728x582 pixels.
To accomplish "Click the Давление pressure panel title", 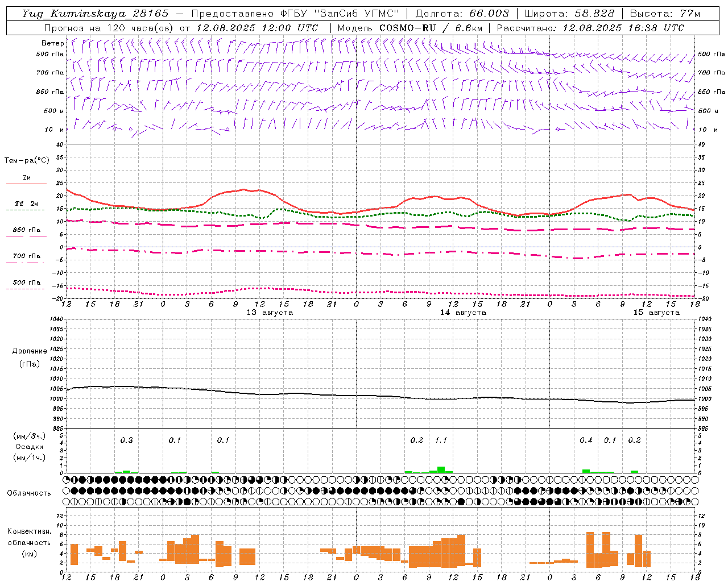I will pyautogui.click(x=30, y=351).
